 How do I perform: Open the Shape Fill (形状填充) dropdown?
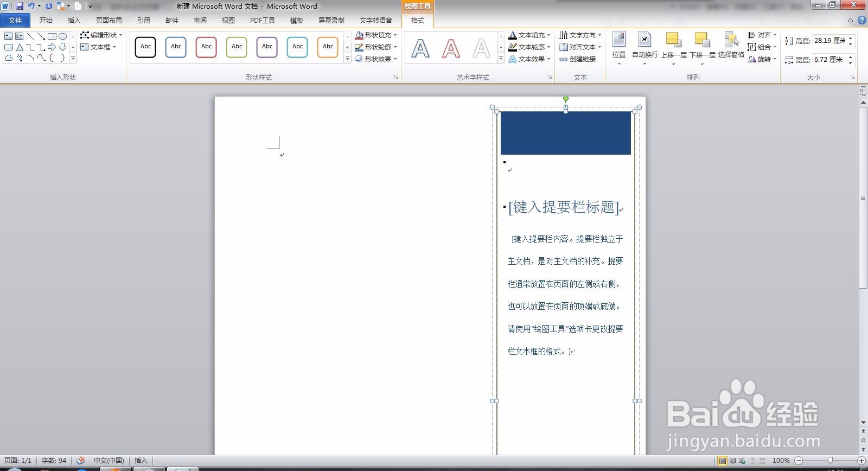376,35
